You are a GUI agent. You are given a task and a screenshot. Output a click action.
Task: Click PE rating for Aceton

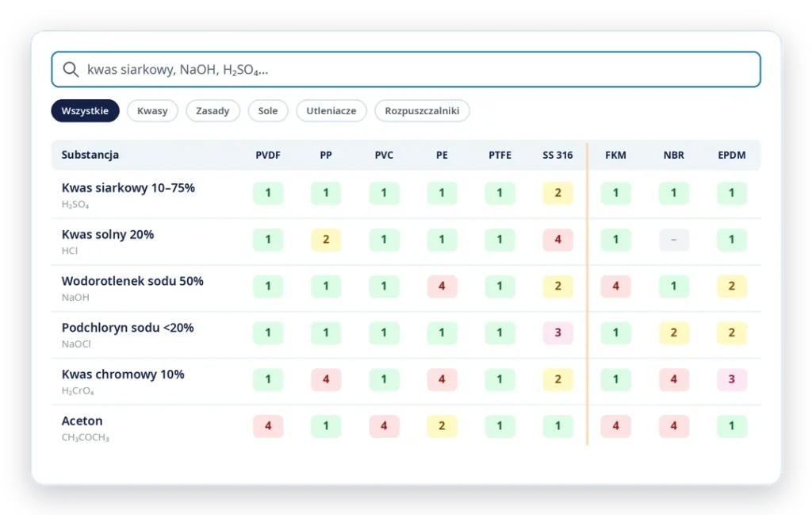coord(442,426)
